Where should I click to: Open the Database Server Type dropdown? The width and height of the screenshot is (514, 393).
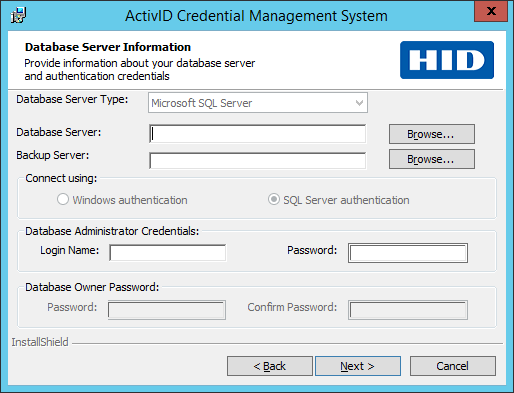tap(258, 103)
